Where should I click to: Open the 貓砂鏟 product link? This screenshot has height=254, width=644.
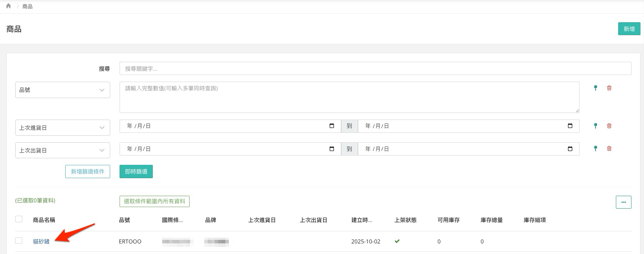[x=41, y=241]
